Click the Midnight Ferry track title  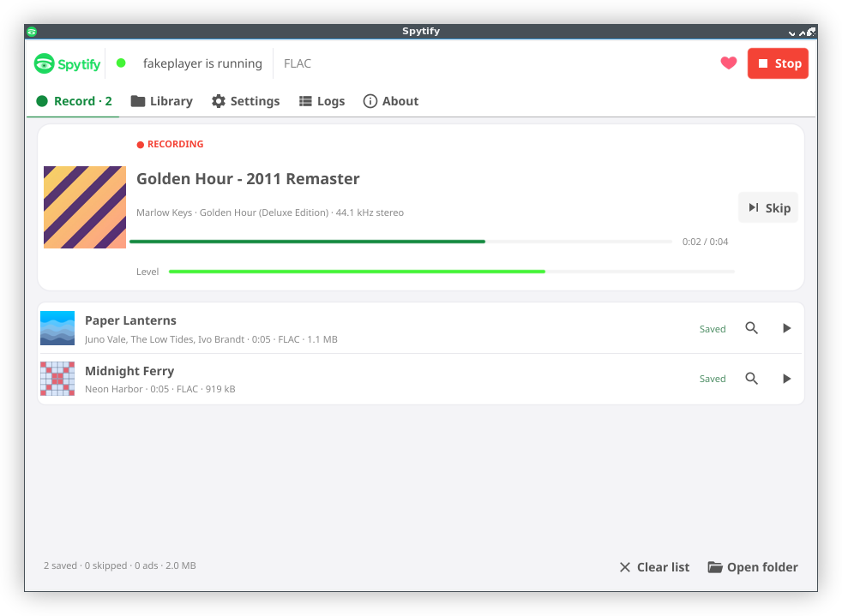(x=129, y=371)
